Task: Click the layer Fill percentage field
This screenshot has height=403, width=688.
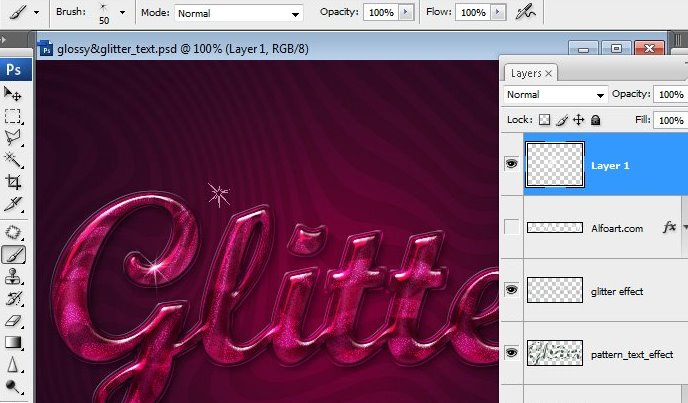Action: coord(669,120)
